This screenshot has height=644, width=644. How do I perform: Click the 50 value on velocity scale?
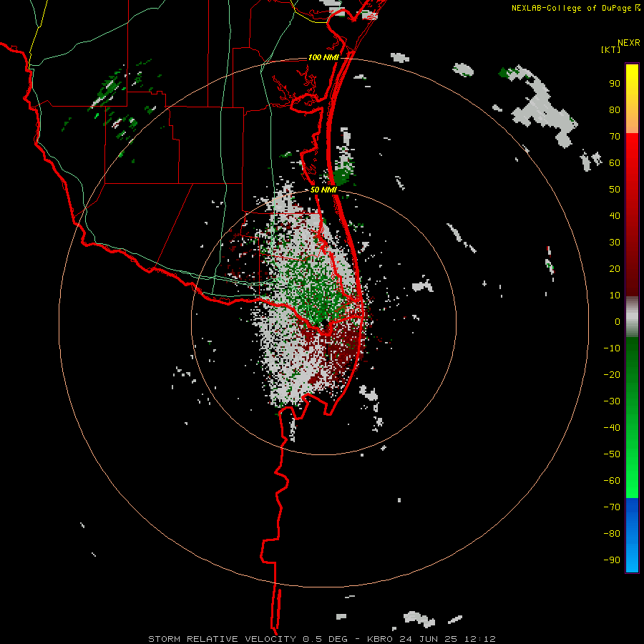[x=615, y=190]
